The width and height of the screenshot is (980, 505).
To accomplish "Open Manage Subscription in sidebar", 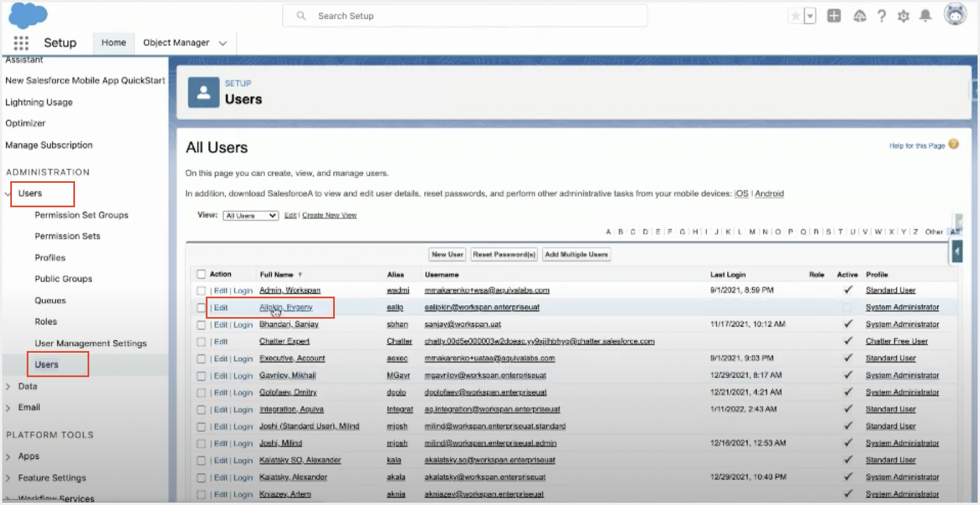I will (x=49, y=145).
